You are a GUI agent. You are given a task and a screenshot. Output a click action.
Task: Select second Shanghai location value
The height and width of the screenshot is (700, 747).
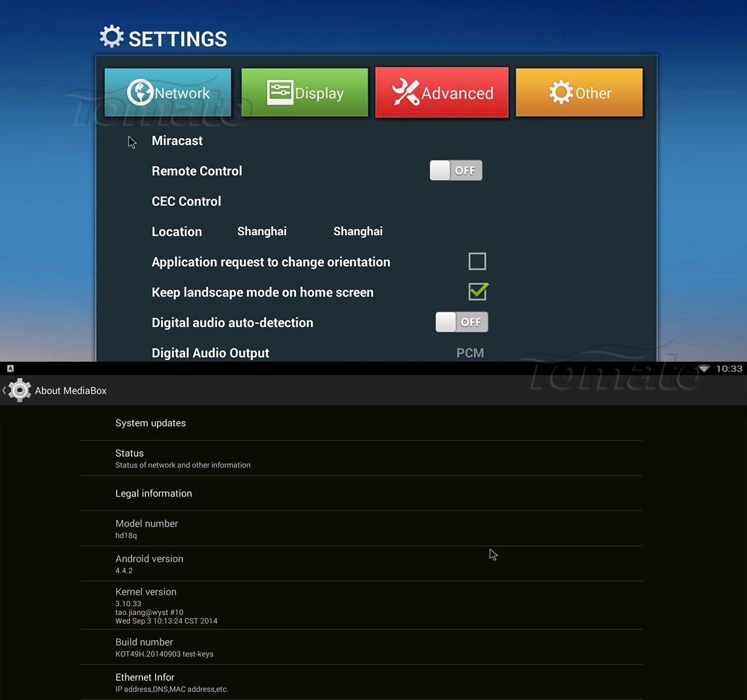(x=358, y=232)
